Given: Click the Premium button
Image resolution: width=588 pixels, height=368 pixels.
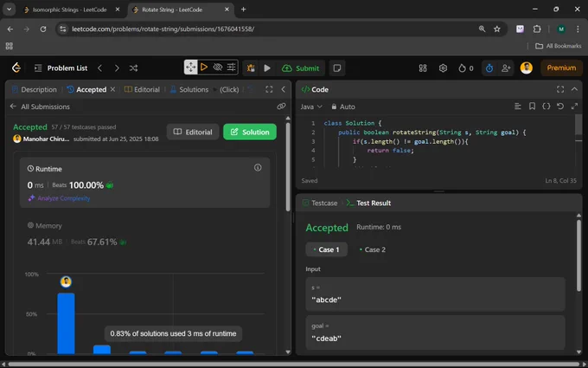Looking at the screenshot, I should 561,68.
